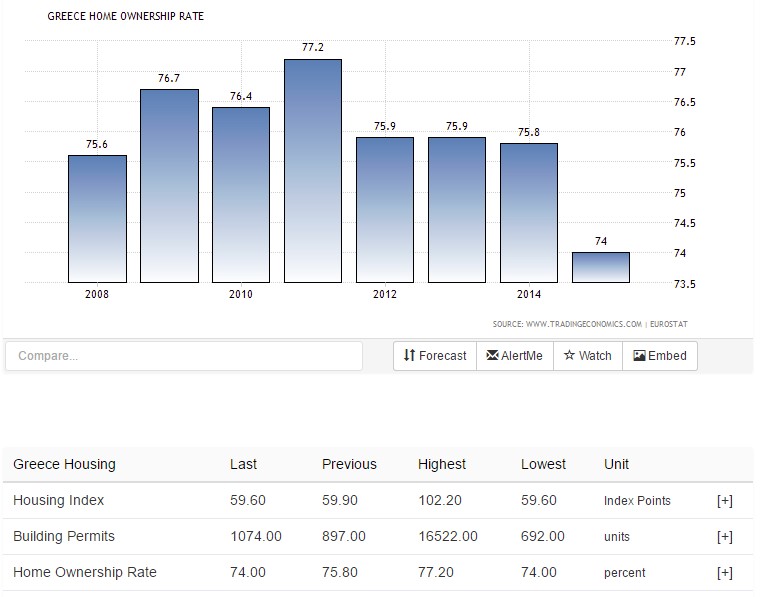Select the 2008 bar showing 75.6
768x597 pixels.
pyautogui.click(x=97, y=219)
